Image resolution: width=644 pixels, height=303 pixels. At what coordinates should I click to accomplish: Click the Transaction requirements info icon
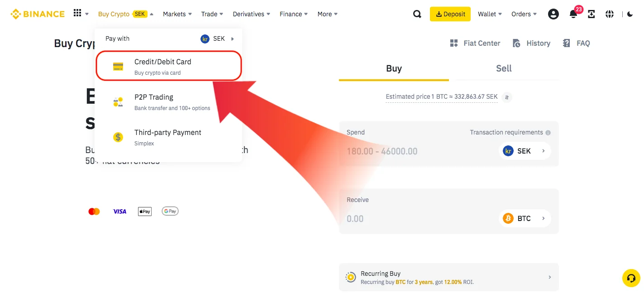tap(548, 133)
